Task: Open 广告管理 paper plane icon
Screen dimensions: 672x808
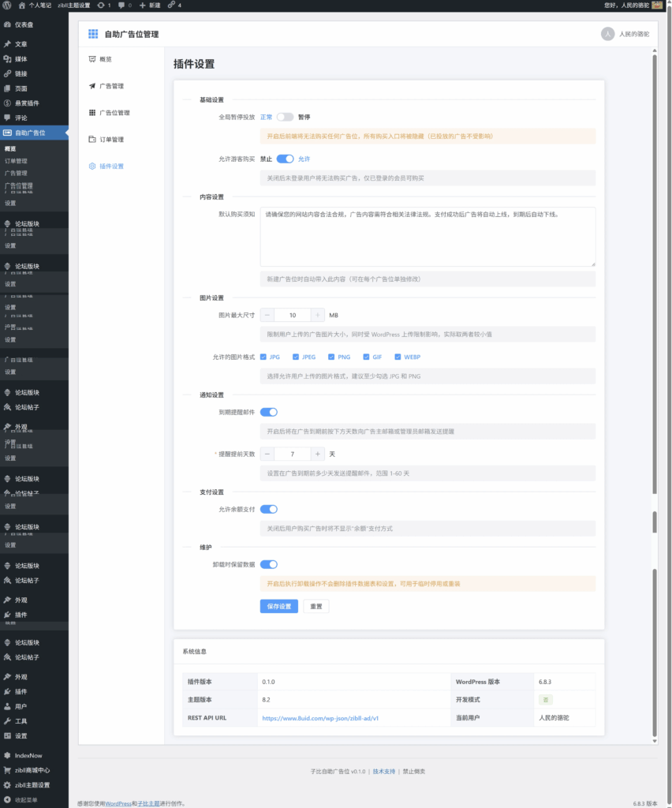Action: tap(92, 86)
